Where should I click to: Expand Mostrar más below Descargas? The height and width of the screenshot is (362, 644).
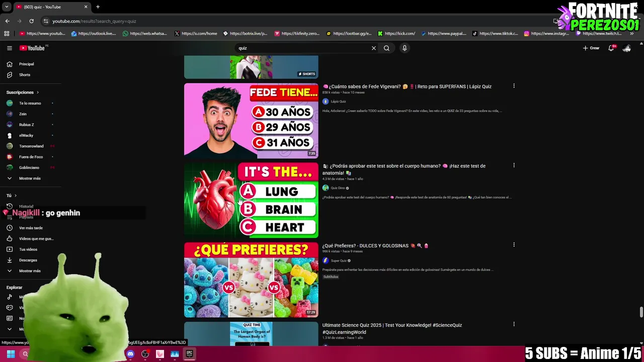(x=30, y=271)
